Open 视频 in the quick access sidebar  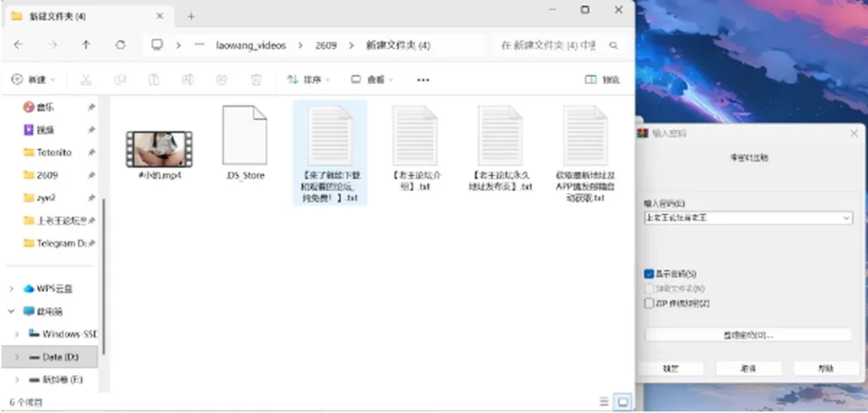[46, 129]
